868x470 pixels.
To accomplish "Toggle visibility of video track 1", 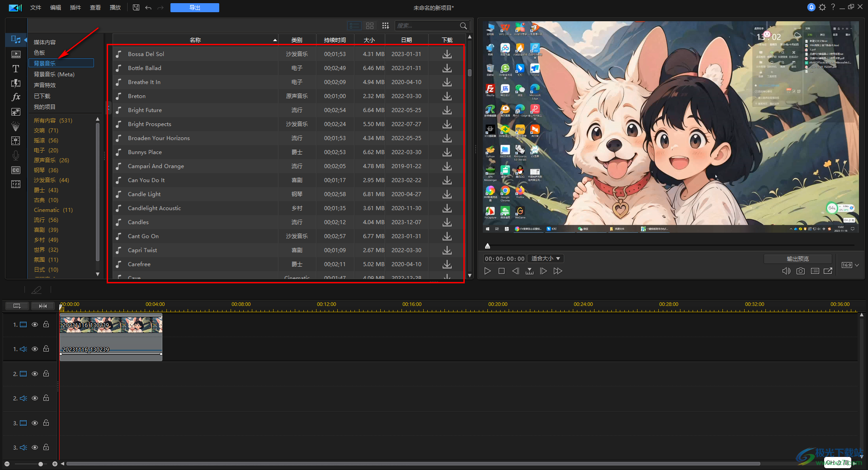I will point(35,324).
